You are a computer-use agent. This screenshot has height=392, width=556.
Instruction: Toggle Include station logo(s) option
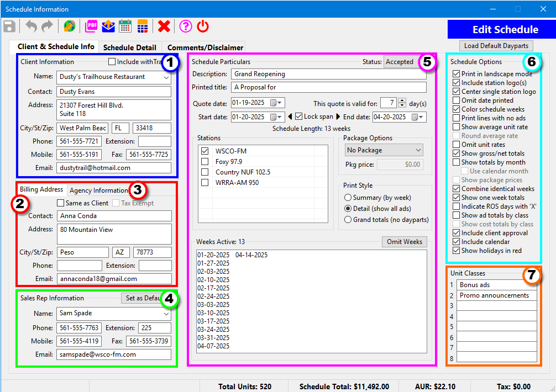(457, 83)
